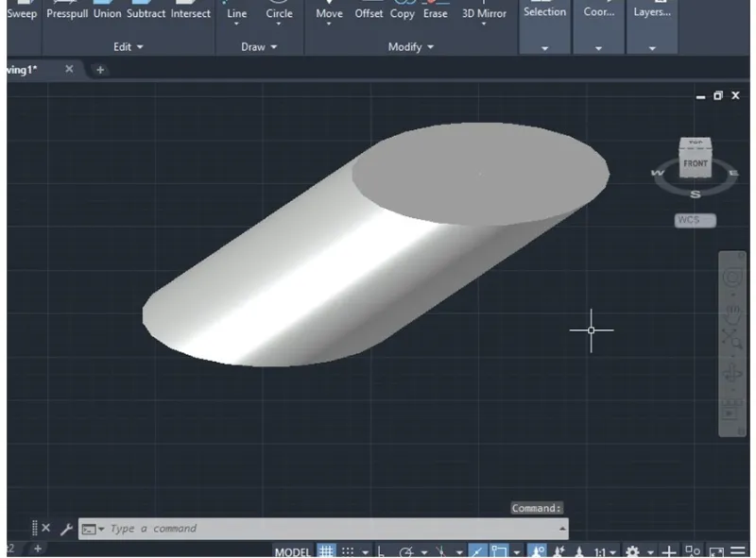The height and width of the screenshot is (558, 756).
Task: Click the steering wheel navigation icon
Action: click(x=731, y=279)
